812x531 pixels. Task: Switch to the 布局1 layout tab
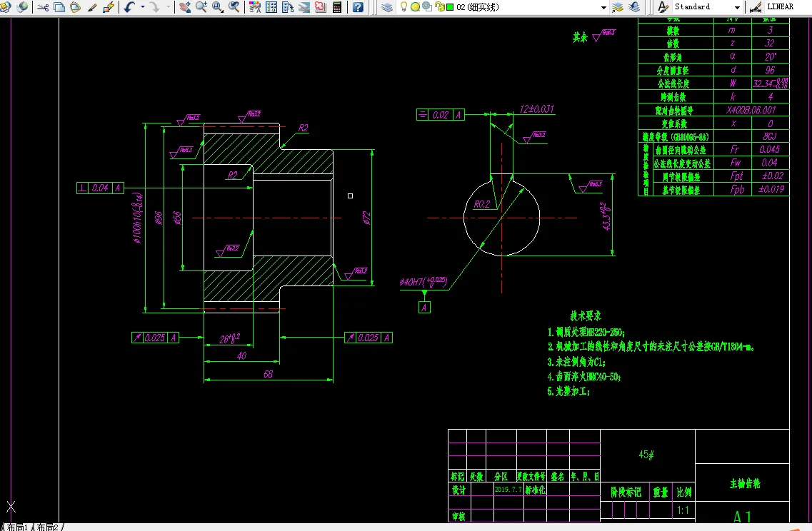pyautogui.click(x=17, y=527)
